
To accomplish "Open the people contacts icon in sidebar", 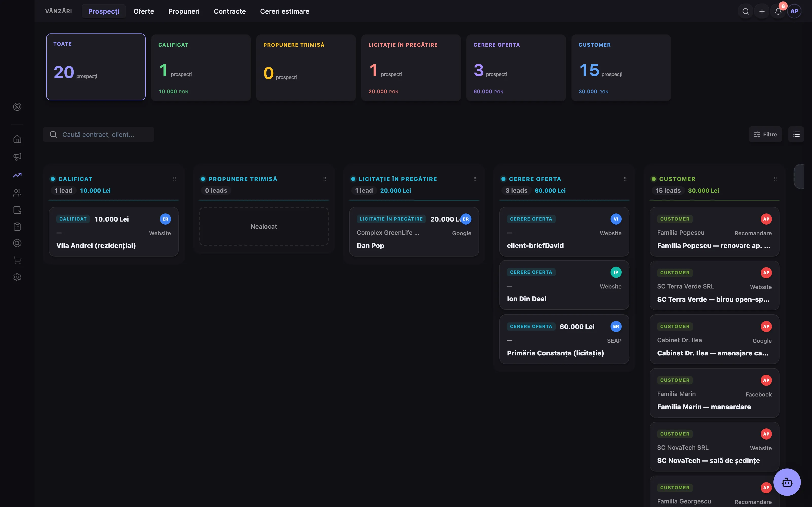I will tap(17, 193).
